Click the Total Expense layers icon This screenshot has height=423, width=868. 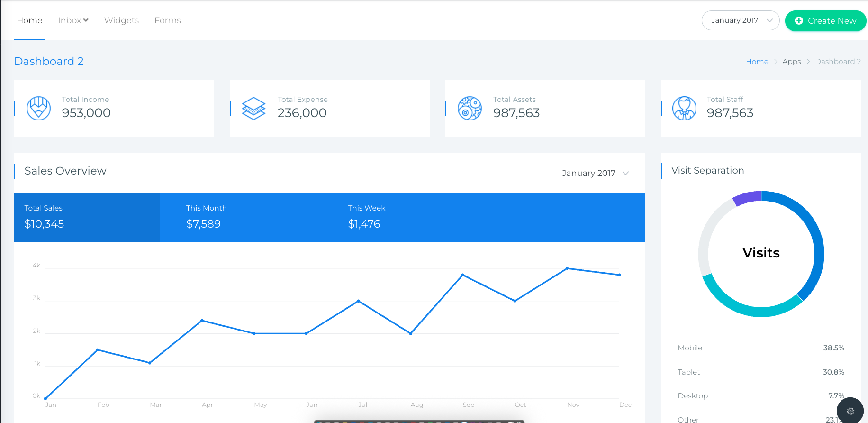[x=254, y=108]
